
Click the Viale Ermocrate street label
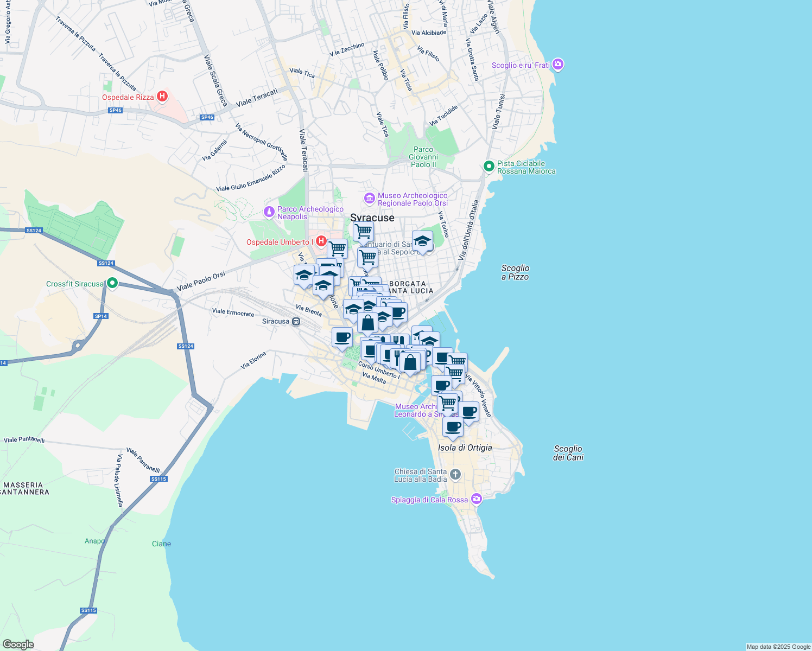[x=233, y=312]
